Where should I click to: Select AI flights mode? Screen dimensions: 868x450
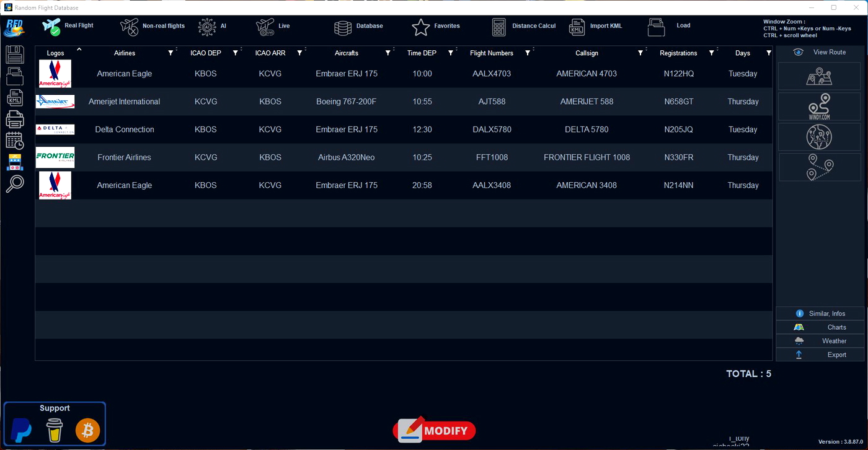[x=212, y=26]
